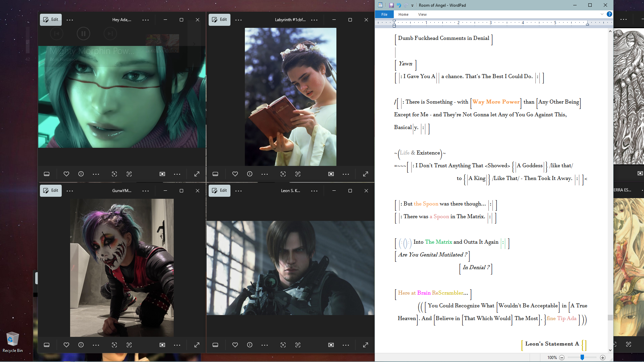This screenshot has width=644, height=362.
Task: Click fit-to-window icon in Hey Ada window
Action: pyautogui.click(x=162, y=174)
